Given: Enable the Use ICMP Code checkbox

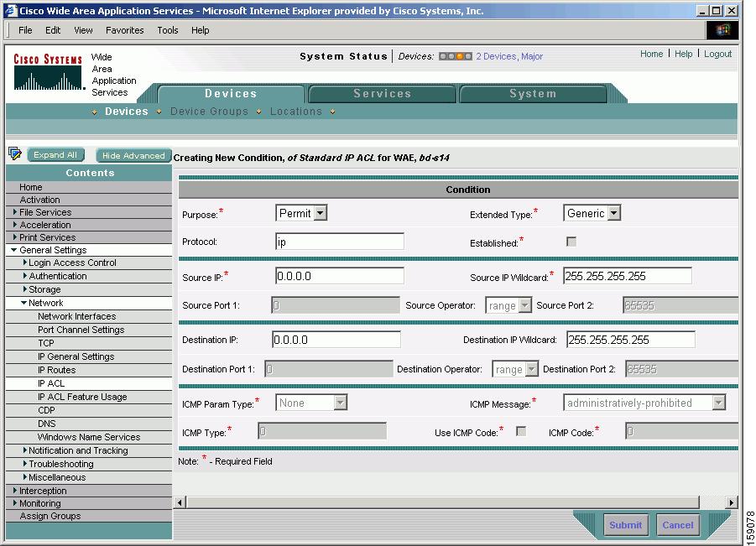Looking at the screenshot, I should 521,431.
